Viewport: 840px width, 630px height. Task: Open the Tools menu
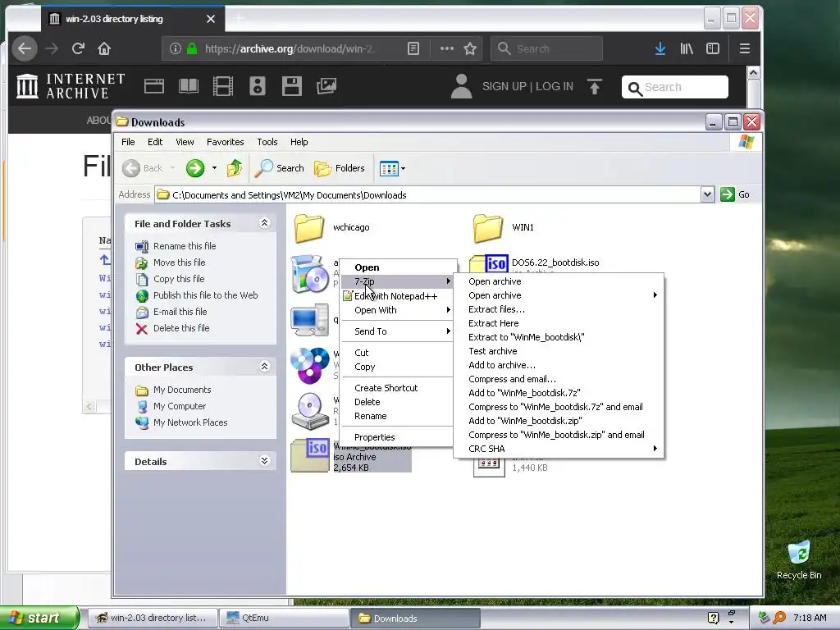[x=267, y=142]
